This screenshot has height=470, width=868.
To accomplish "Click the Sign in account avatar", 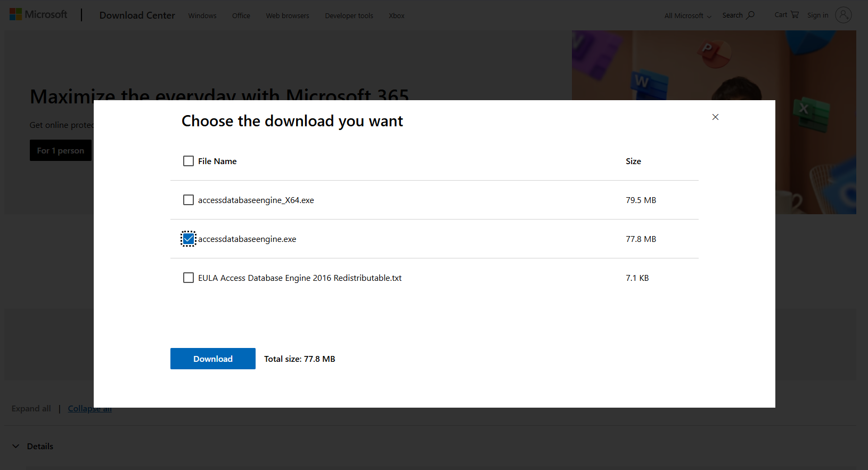I will click(x=844, y=15).
